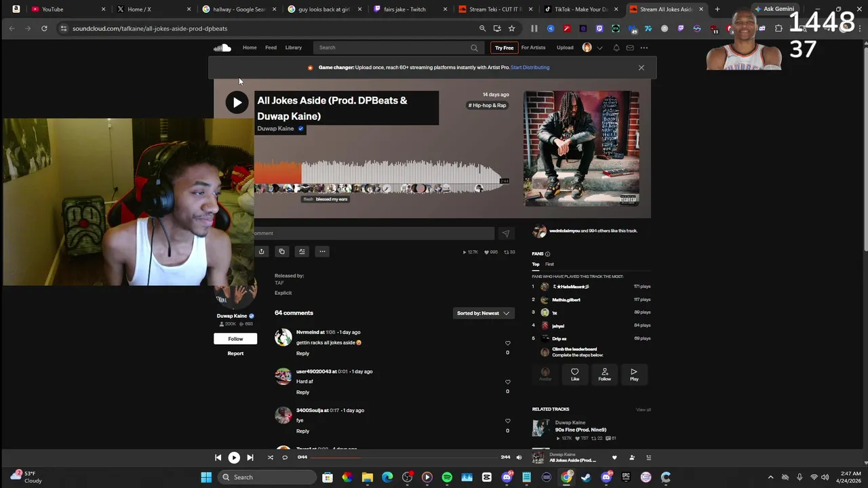Toggle shuffle in the player bar
The width and height of the screenshot is (868, 488).
(270, 457)
